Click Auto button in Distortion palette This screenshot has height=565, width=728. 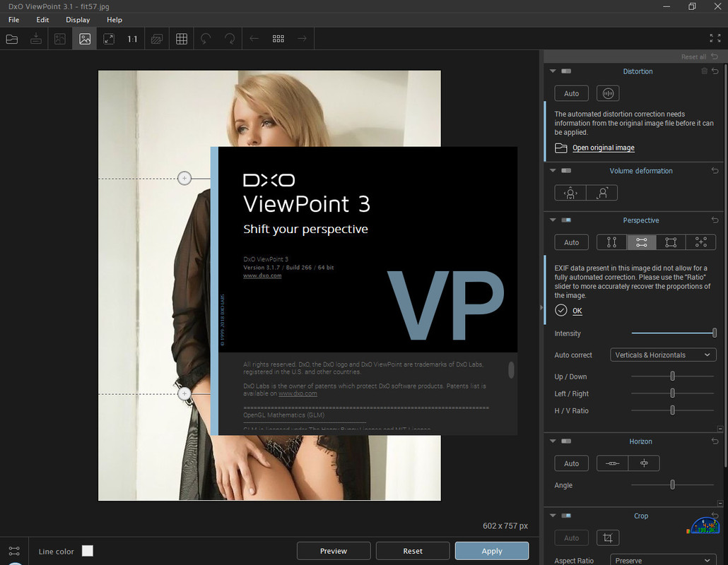point(572,93)
